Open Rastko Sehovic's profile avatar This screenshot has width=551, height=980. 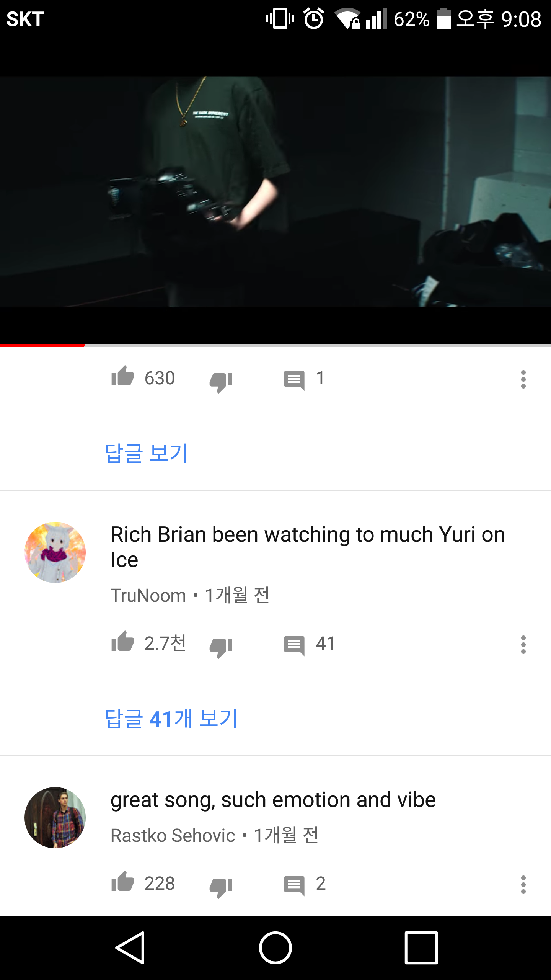click(55, 818)
